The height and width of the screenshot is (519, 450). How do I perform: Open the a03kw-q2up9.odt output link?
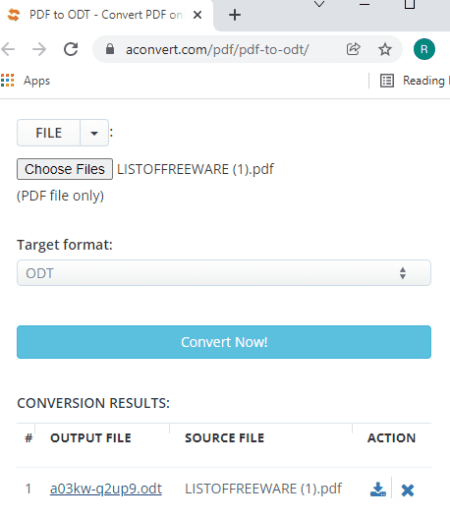[x=106, y=489]
